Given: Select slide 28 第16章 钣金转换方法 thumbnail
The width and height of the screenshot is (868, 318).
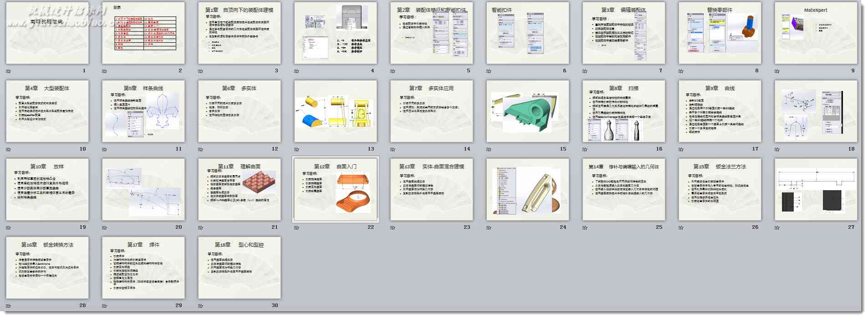Looking at the screenshot, I should [47, 268].
